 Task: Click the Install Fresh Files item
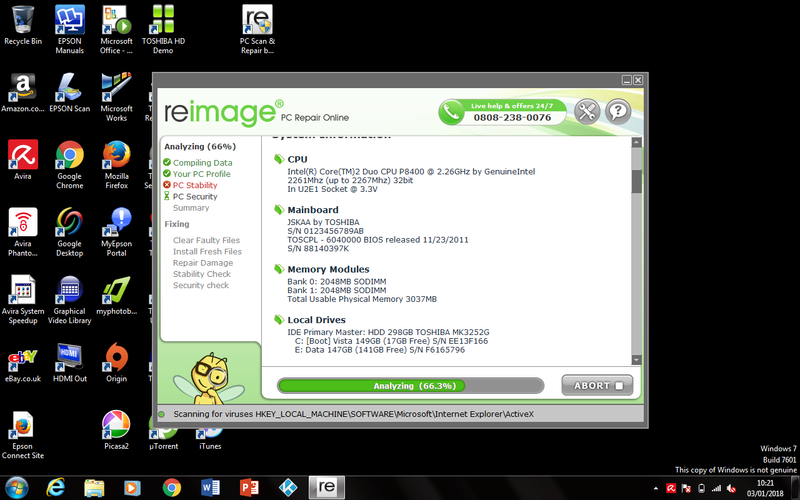tap(207, 252)
